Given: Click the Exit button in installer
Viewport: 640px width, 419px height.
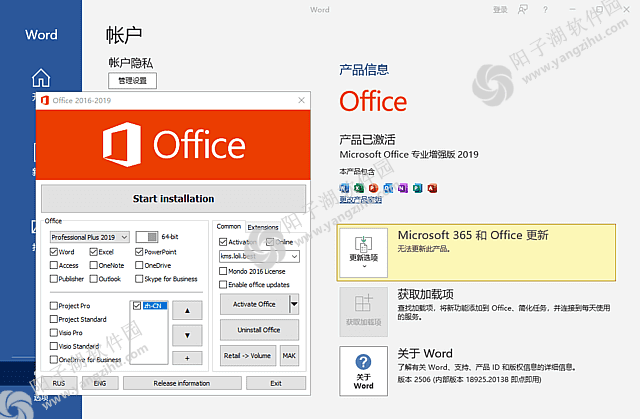Looking at the screenshot, I should pyautogui.click(x=276, y=383).
